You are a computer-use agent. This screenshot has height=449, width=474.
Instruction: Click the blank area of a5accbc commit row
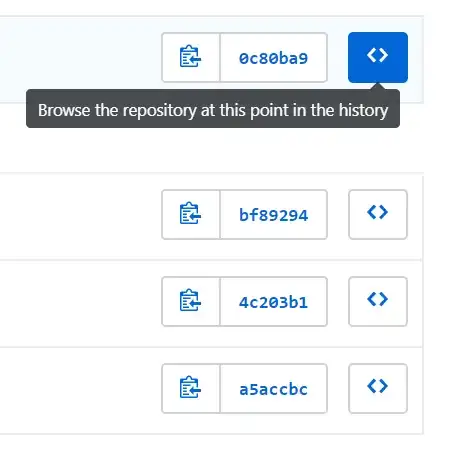(80, 390)
